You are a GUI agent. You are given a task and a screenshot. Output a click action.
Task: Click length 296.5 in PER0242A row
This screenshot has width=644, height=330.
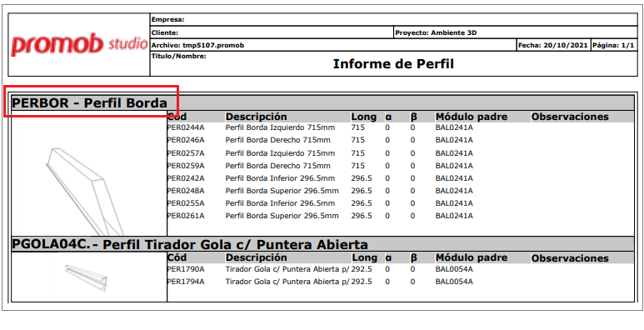click(362, 178)
